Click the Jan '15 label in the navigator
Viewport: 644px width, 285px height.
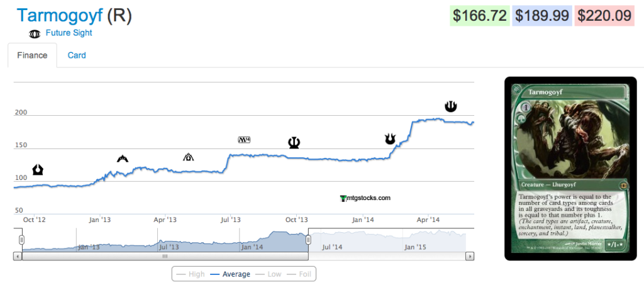pos(415,247)
